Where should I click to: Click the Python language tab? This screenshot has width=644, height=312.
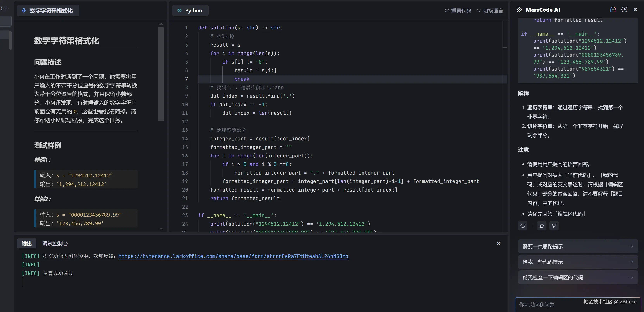(x=190, y=10)
